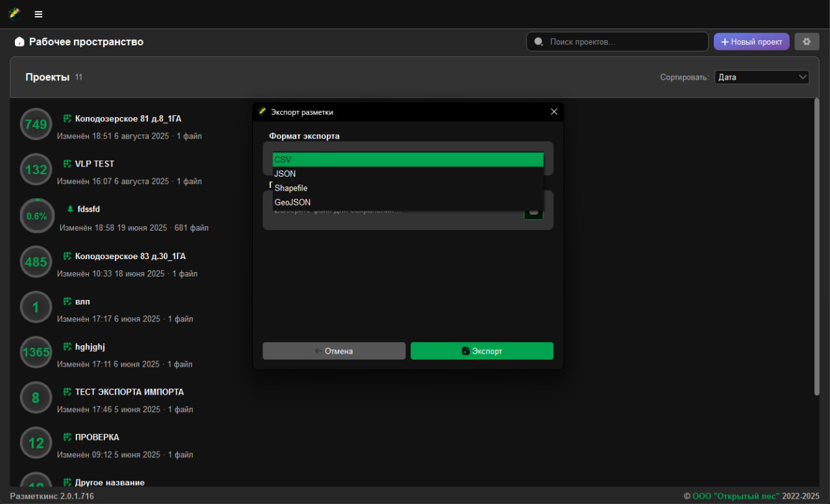The image size is (830, 504).
Task: Click the 1365 count circle for hghjghj
Action: [36, 352]
